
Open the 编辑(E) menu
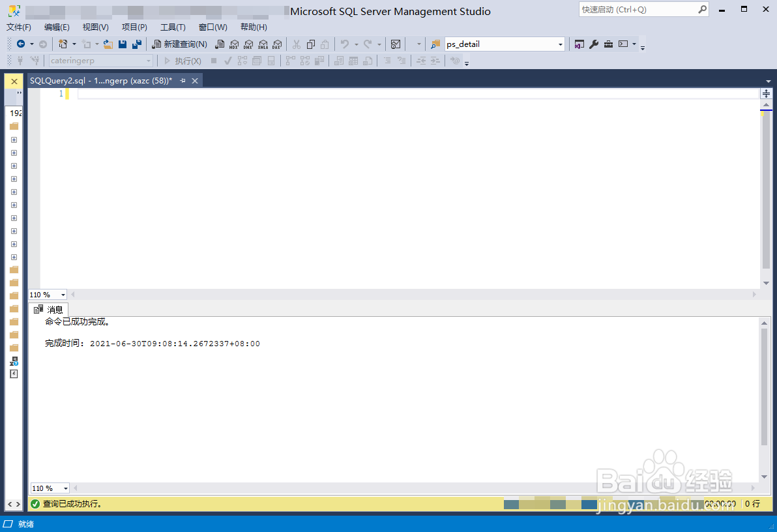pos(57,27)
